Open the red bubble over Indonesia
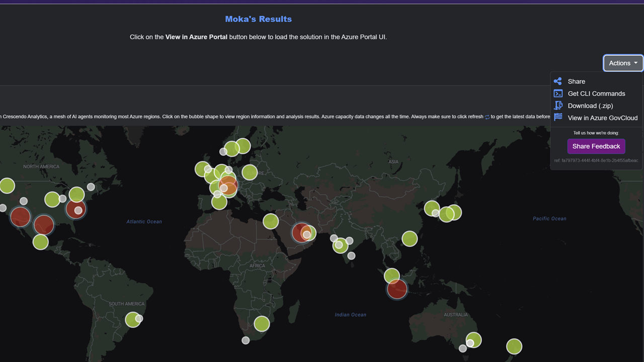This screenshot has height=362, width=644. click(397, 289)
